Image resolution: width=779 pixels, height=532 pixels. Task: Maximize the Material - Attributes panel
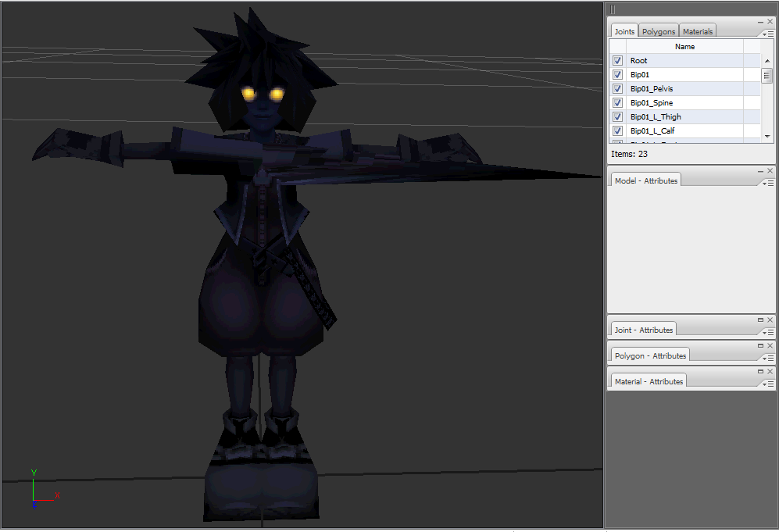tap(760, 371)
